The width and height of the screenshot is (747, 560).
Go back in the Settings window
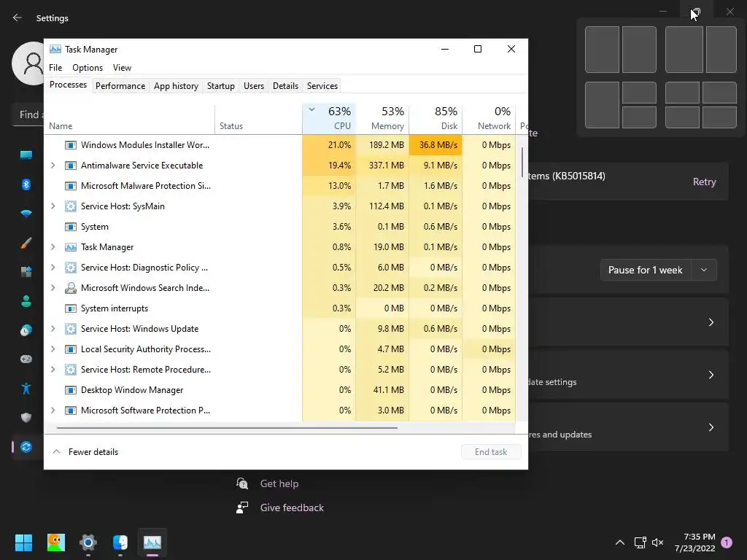click(18, 17)
